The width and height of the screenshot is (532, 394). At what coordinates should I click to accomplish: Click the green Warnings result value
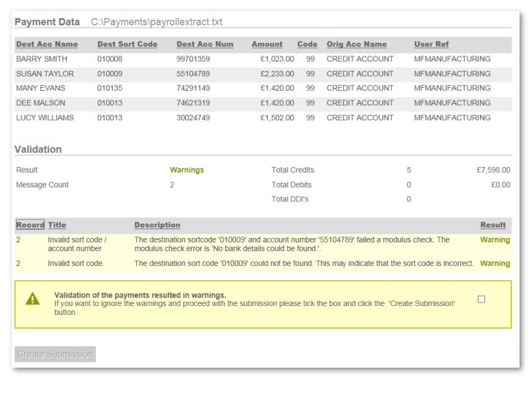[187, 170]
